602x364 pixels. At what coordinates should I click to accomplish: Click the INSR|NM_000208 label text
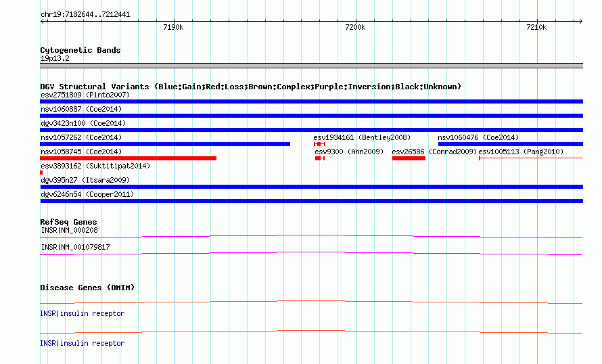click(x=70, y=231)
